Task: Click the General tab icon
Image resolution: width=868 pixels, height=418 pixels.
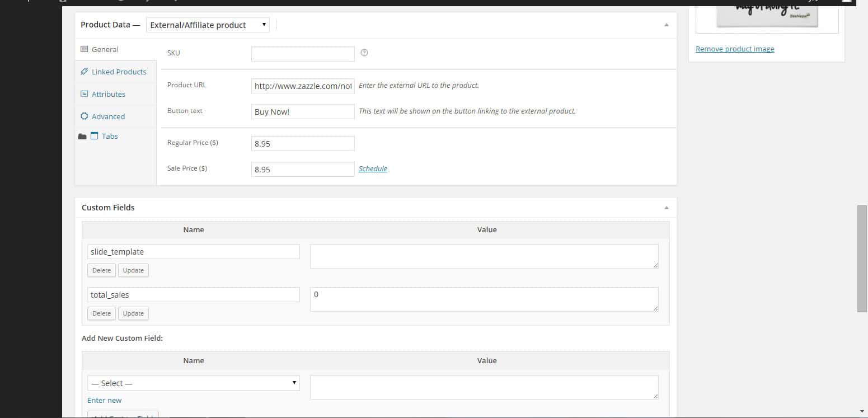Action: point(85,49)
